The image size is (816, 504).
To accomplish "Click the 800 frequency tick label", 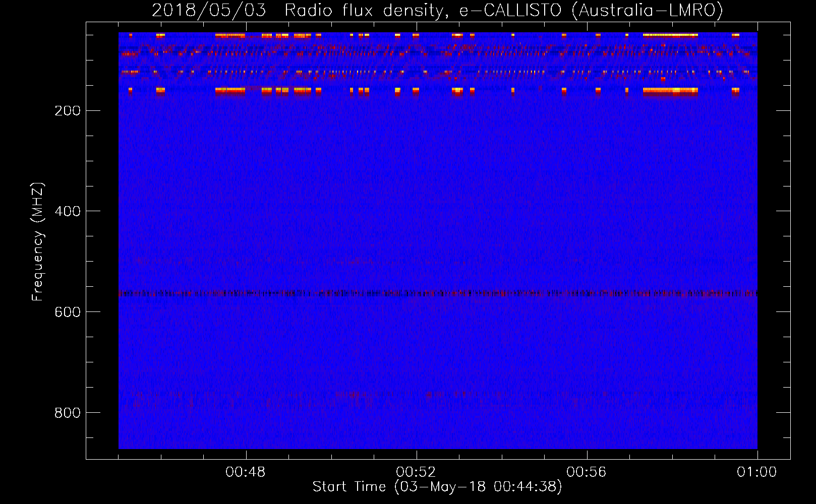I will pos(68,413).
